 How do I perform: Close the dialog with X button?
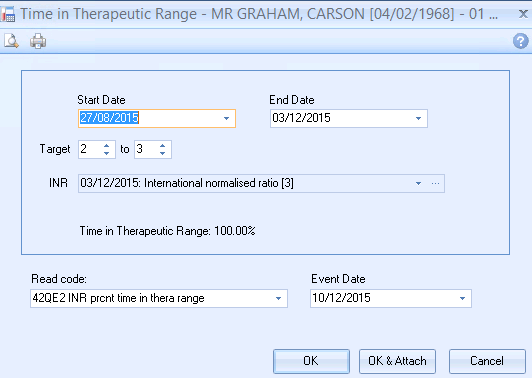523,14
